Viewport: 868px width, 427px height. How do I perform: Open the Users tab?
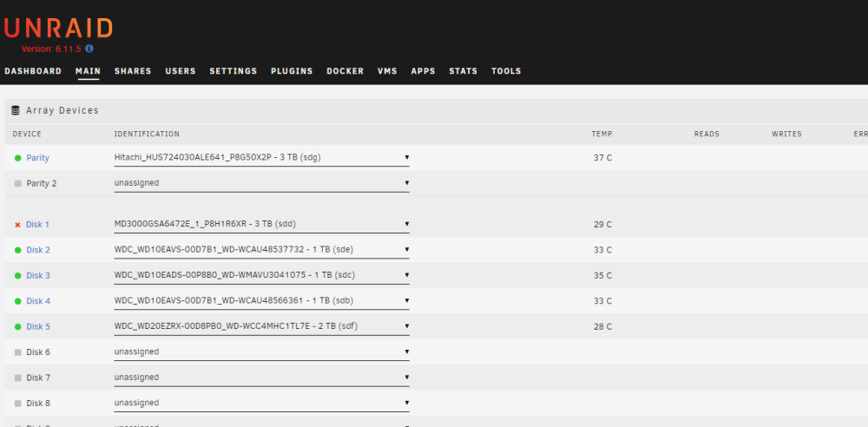pos(181,71)
